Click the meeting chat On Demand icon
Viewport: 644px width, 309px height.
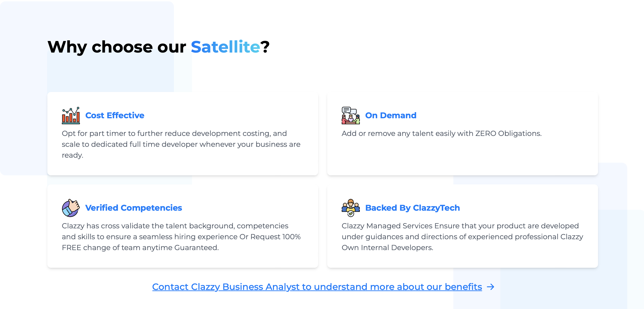[351, 115]
